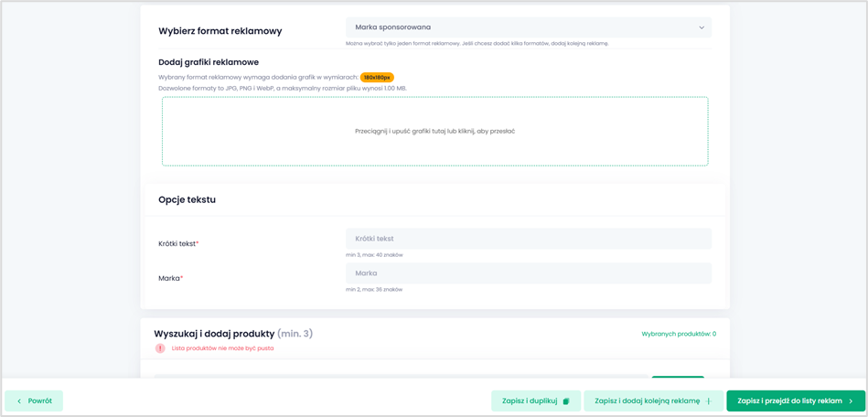Click the red warning icon by the product list error

pos(160,348)
